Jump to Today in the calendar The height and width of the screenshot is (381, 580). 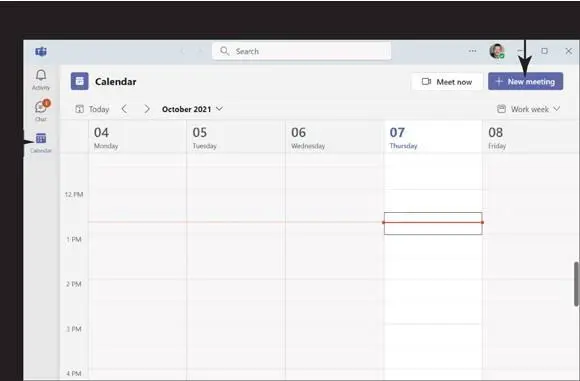click(x=92, y=109)
